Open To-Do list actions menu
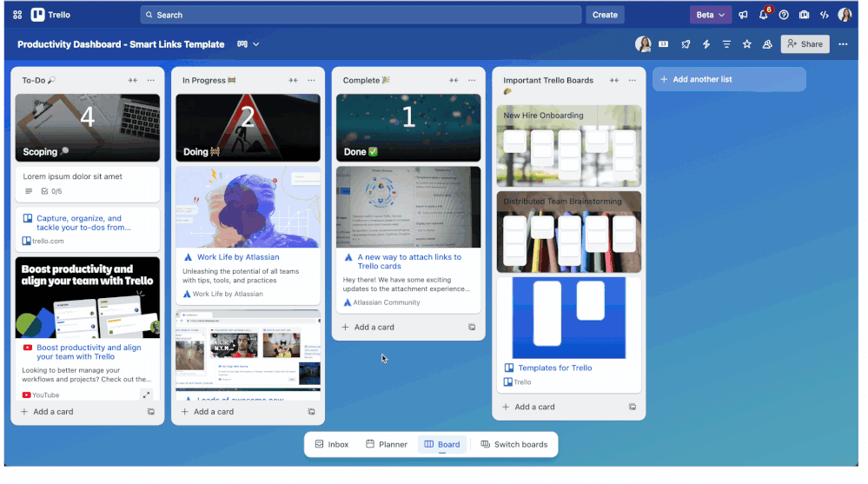This screenshot has height=484, width=868. [x=151, y=80]
